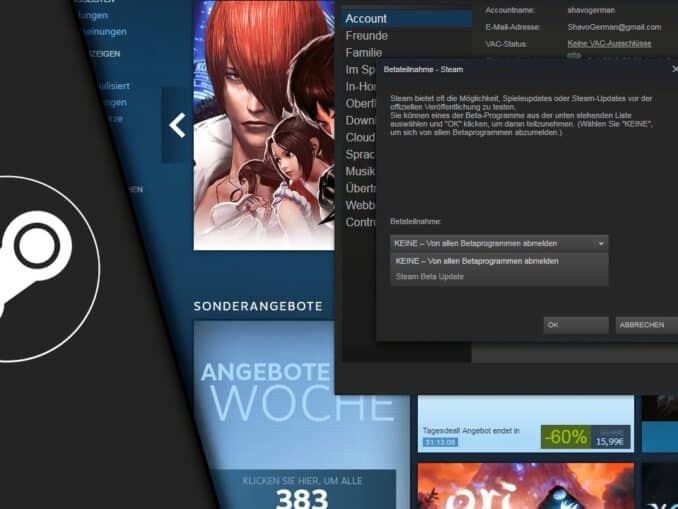Open the King of Fighters featured banner

coord(264,125)
